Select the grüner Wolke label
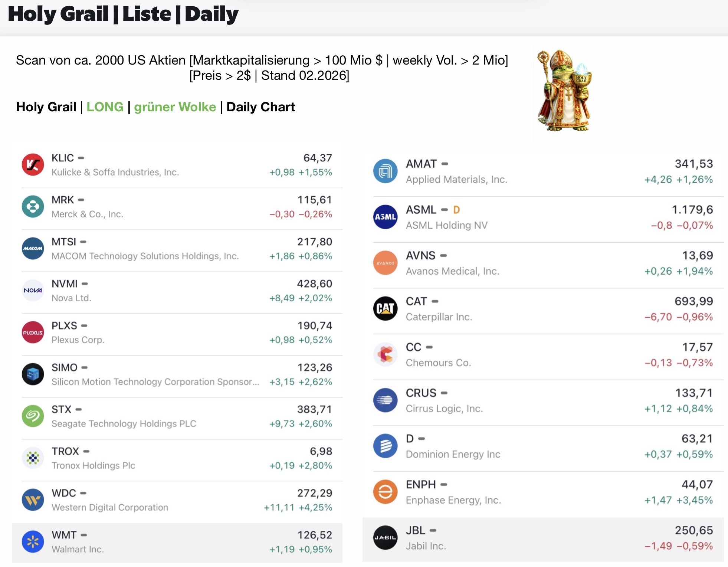 [x=175, y=107]
